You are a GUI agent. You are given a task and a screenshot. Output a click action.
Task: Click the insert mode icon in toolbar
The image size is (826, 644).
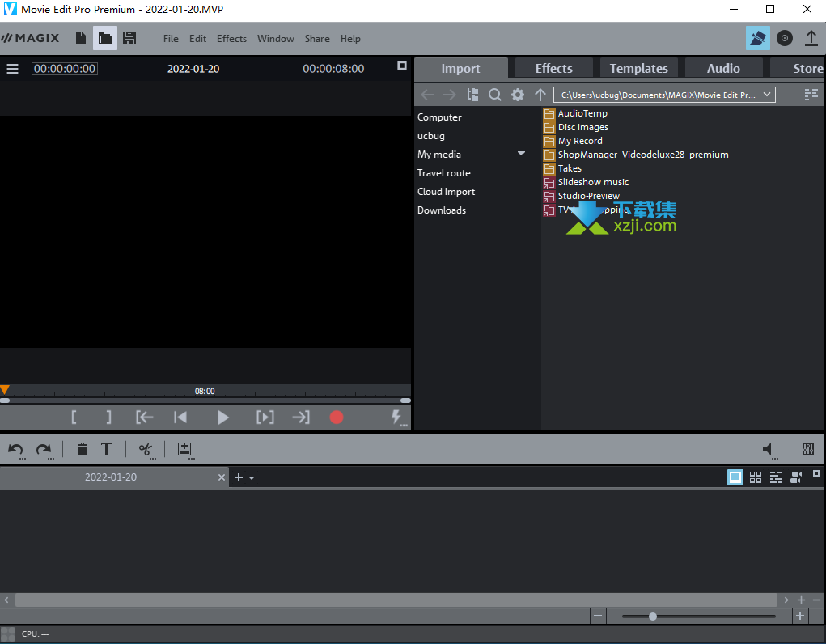(x=185, y=450)
